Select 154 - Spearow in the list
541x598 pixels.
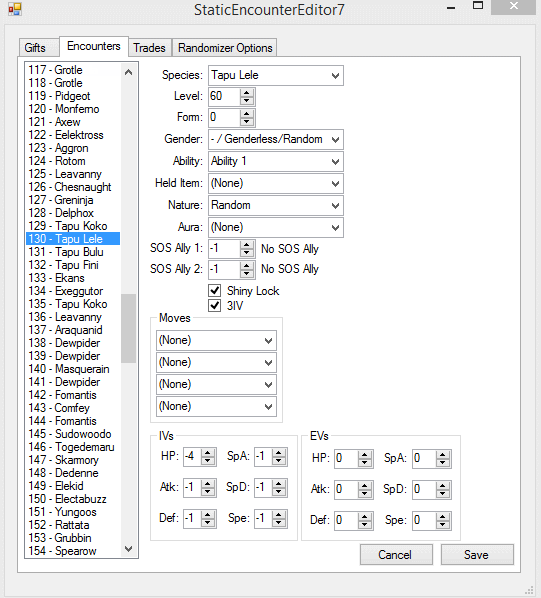73,551
